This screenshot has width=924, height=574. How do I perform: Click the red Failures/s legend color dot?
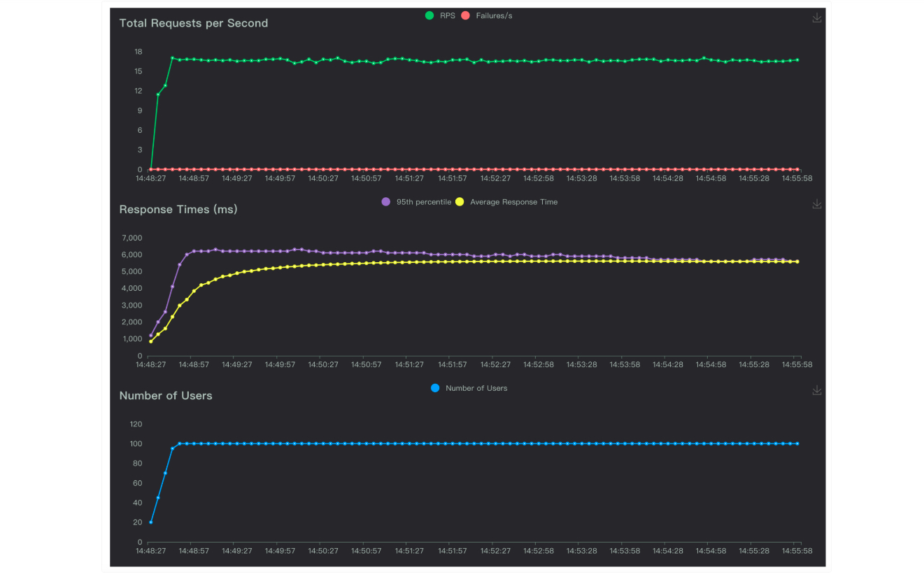coord(466,15)
